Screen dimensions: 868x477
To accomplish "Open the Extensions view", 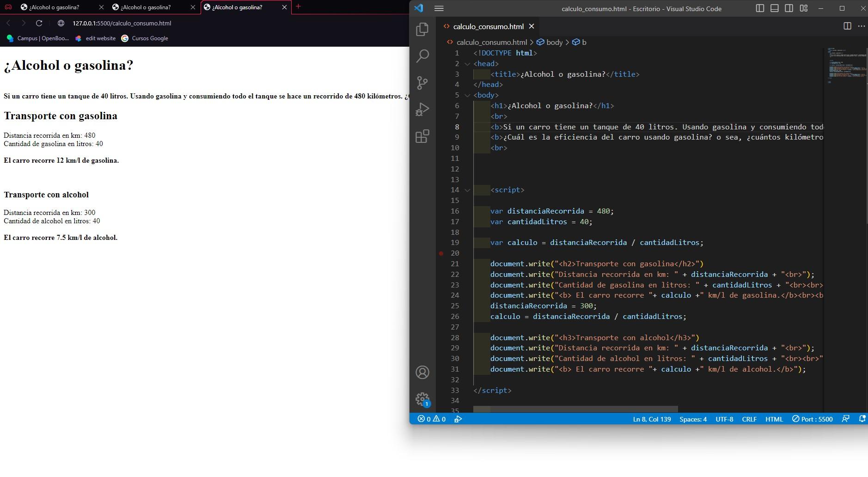I will tap(422, 136).
